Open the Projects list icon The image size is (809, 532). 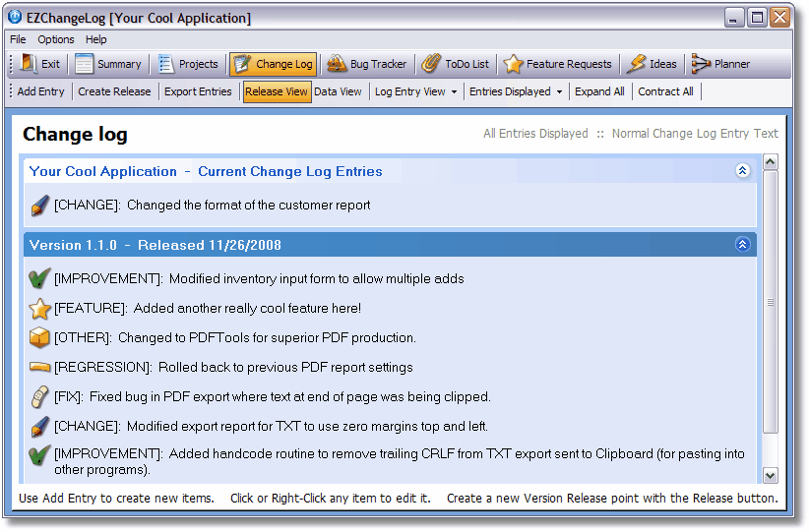point(165,64)
